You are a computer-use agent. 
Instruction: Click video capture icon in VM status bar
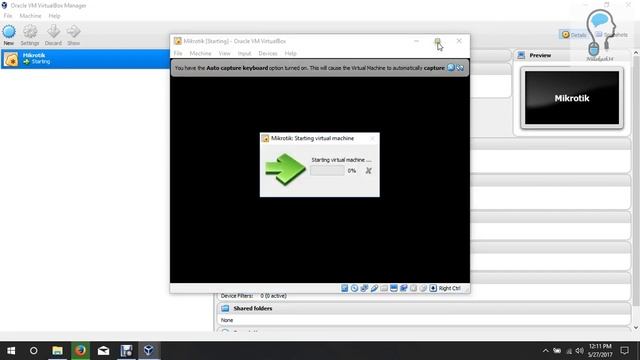point(404,288)
